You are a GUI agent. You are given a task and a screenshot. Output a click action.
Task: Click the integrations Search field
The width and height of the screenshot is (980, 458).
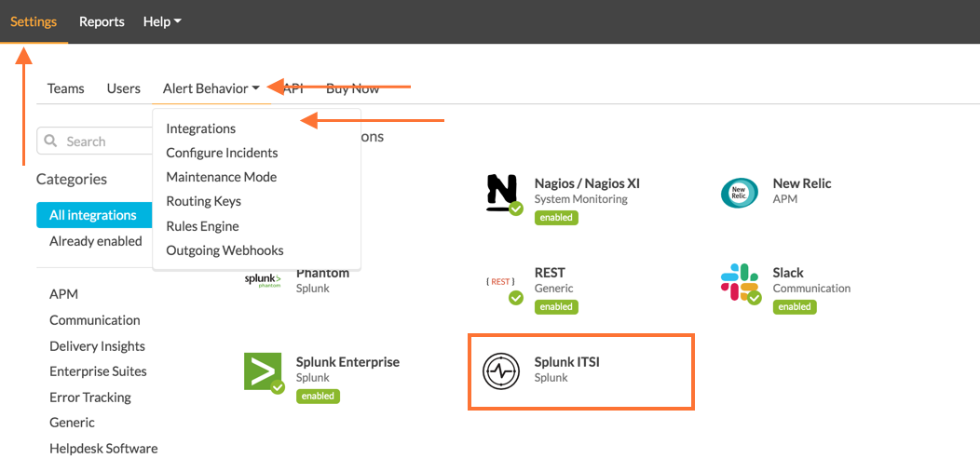point(94,141)
